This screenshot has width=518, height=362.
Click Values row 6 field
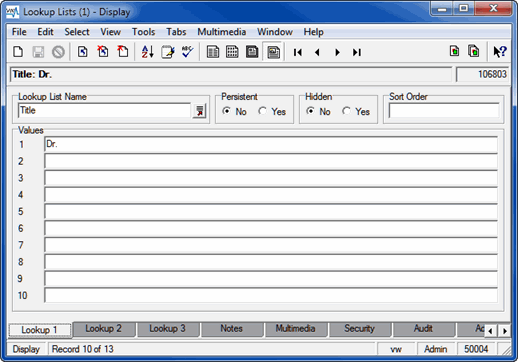pos(271,228)
